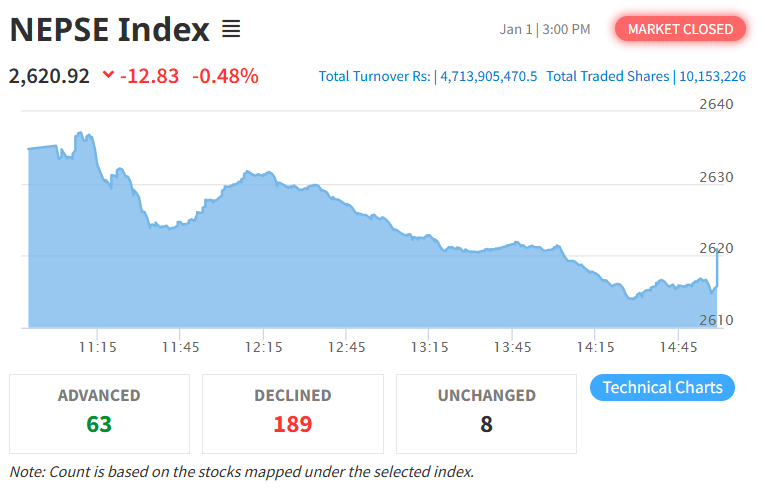Click the 11:15 time axis label
The height and width of the screenshot is (492, 764).
[97, 347]
